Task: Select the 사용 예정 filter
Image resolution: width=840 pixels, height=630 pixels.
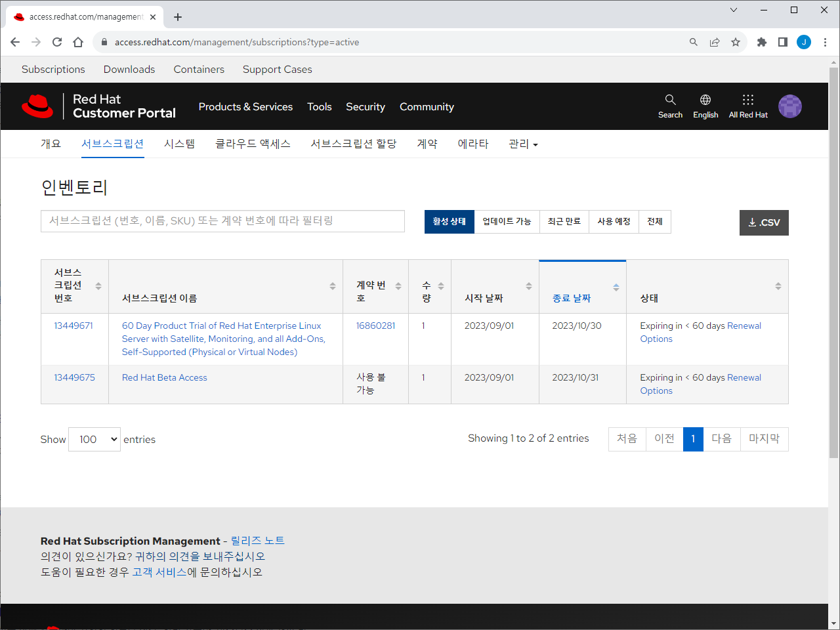Action: pos(614,222)
